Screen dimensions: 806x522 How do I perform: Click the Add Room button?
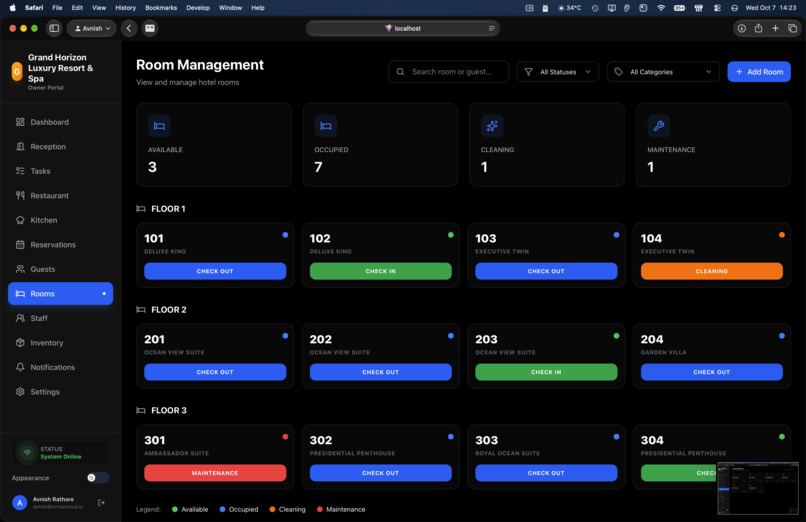click(759, 72)
